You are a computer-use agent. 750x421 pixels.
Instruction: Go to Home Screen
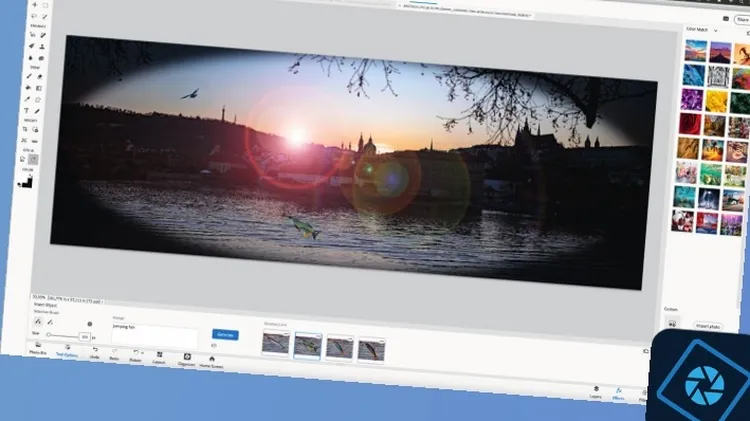[x=211, y=360]
